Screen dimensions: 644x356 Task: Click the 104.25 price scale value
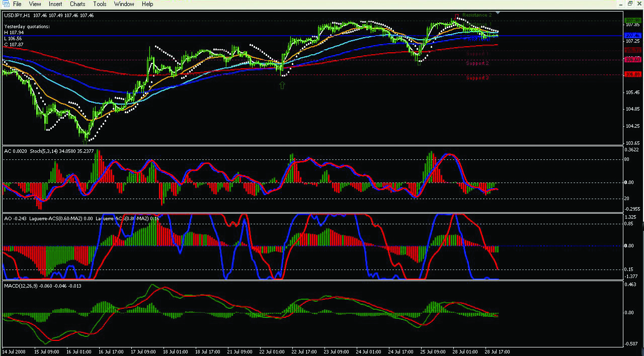tap(632, 126)
